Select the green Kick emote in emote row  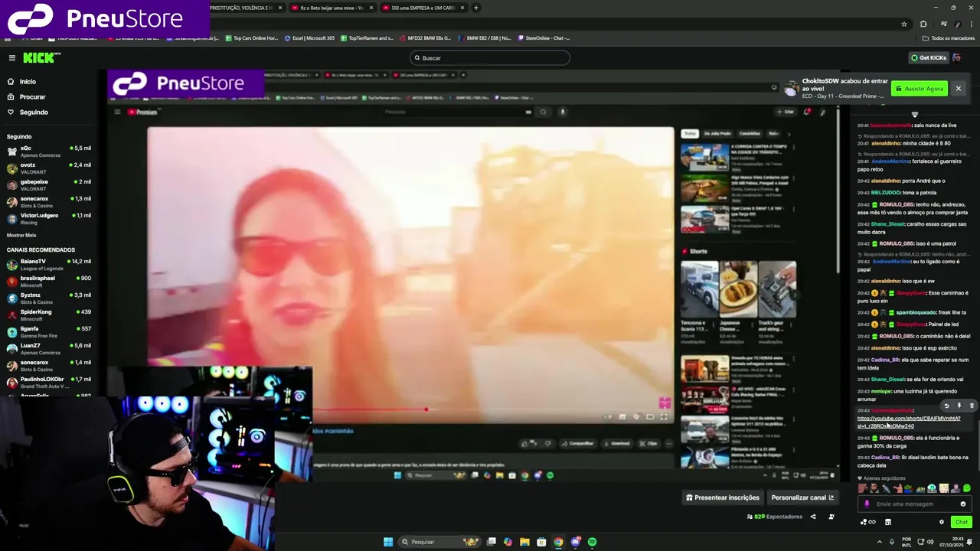(967, 488)
